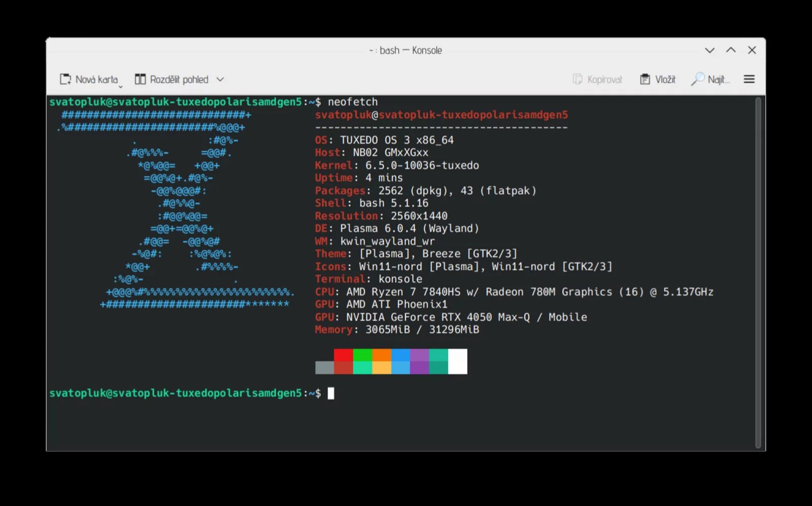Click the theme value '[Plasma], Breeze [GTK2/3]'
This screenshot has height=506, width=812.
[438, 254]
